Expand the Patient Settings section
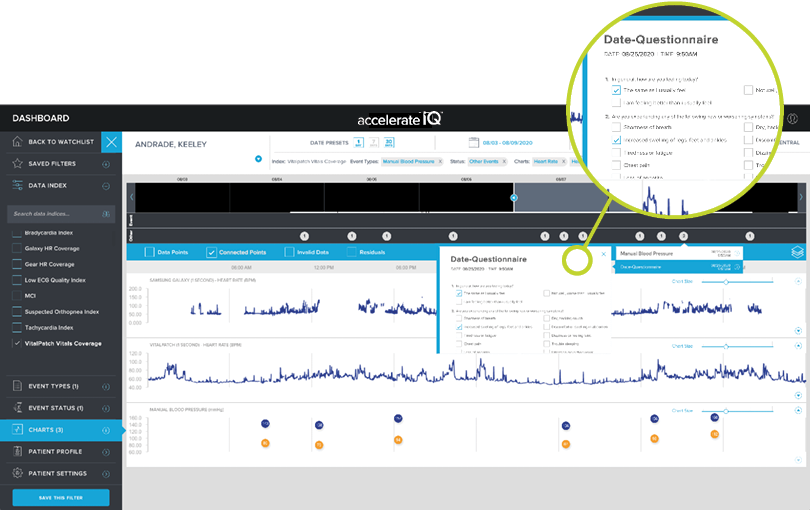This screenshot has height=510, width=810. 106,473
